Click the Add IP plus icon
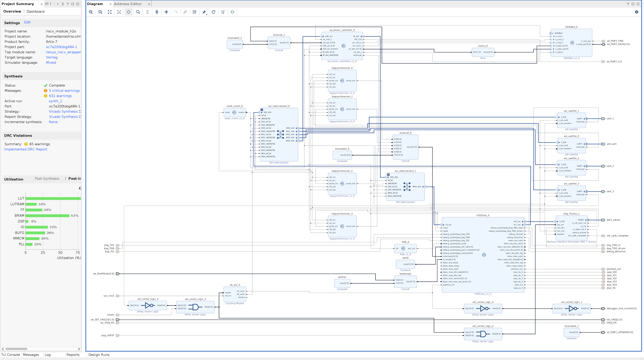Image resolution: width=644 pixels, height=360 pixels. 166,12
